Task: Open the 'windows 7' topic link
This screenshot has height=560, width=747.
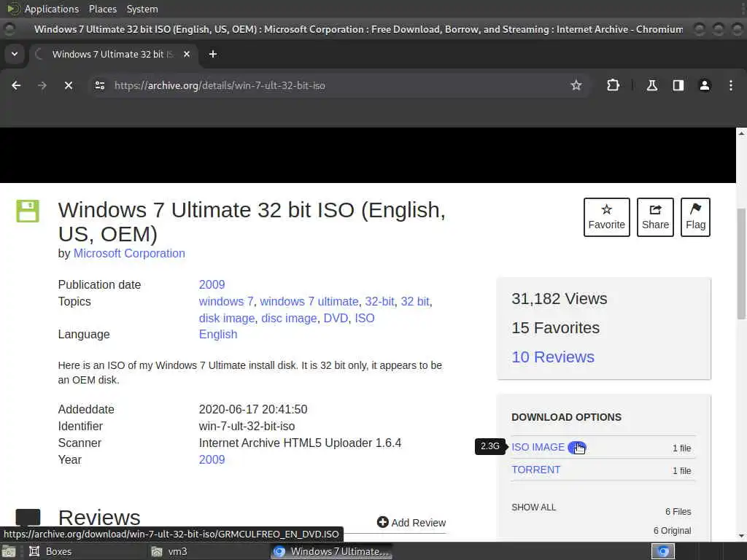Action: [x=226, y=301]
